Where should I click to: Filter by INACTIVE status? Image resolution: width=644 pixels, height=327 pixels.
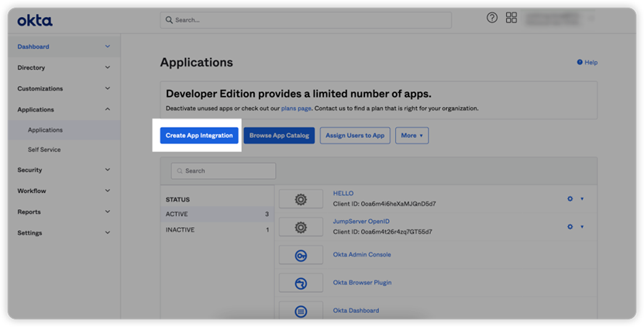click(217, 229)
